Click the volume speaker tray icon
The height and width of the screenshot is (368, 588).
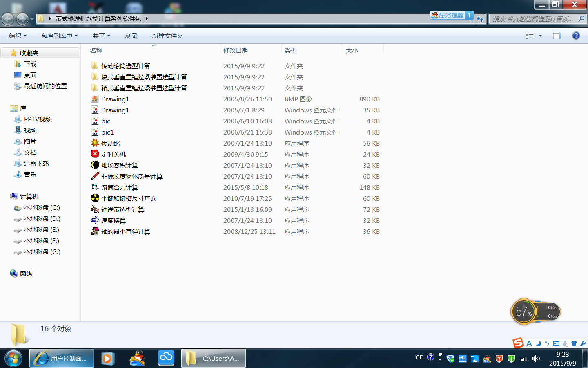(x=536, y=359)
